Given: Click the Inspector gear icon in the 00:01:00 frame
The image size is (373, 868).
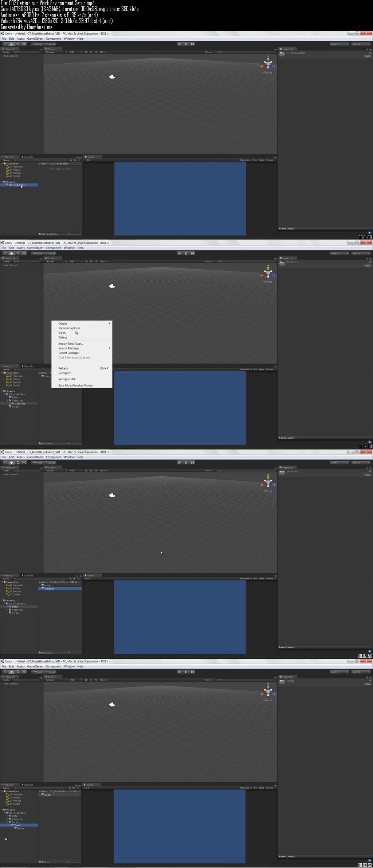Looking at the screenshot, I should tap(370, 53).
